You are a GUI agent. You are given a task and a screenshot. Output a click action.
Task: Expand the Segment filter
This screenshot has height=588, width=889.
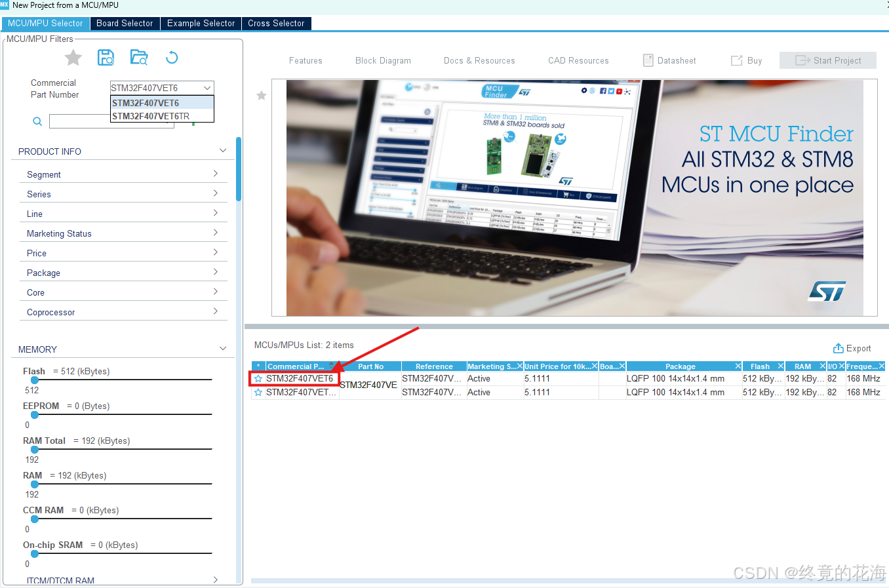pos(216,174)
